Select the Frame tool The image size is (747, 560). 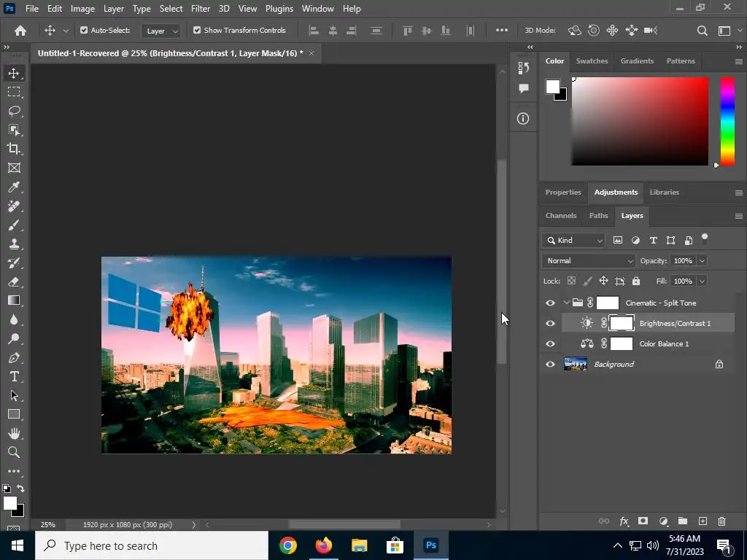14,168
